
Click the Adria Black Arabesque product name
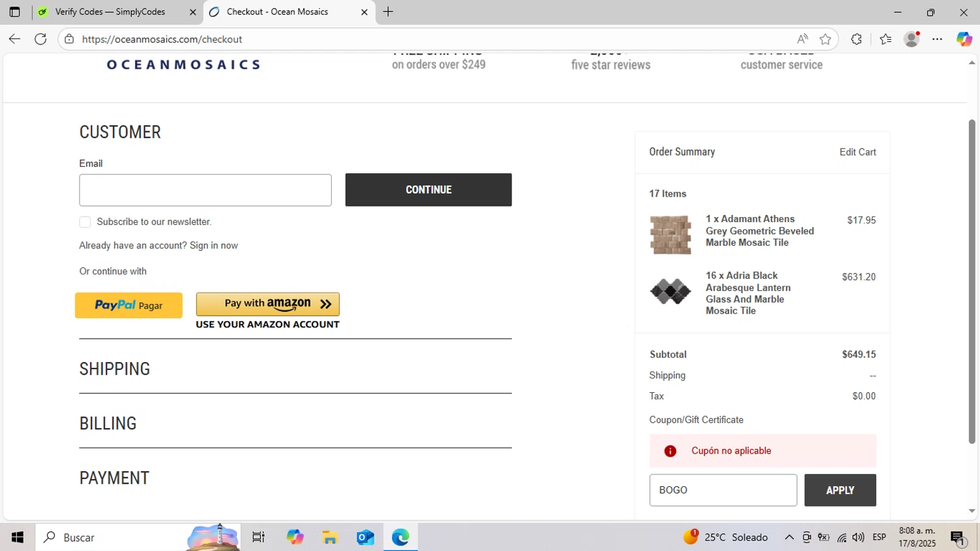(748, 293)
